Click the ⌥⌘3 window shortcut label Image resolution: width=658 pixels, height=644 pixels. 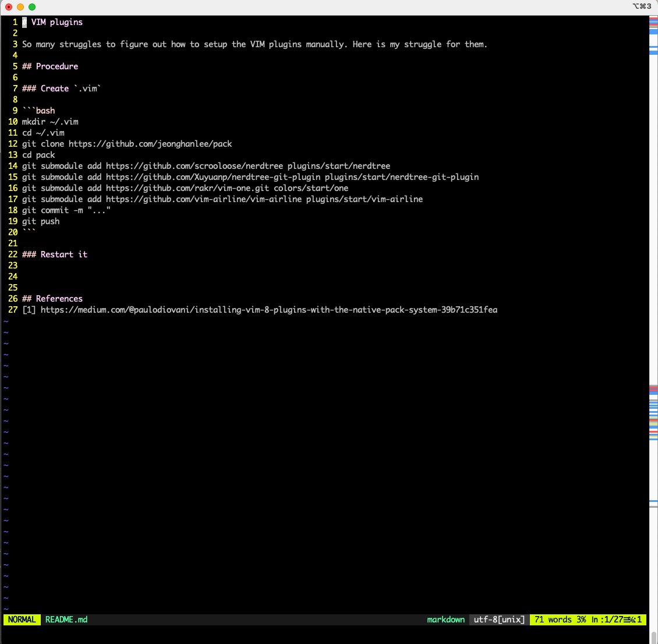click(x=642, y=6)
